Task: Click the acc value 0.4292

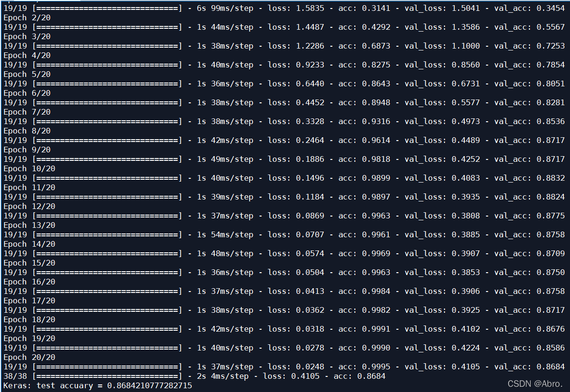Action: 376,27
